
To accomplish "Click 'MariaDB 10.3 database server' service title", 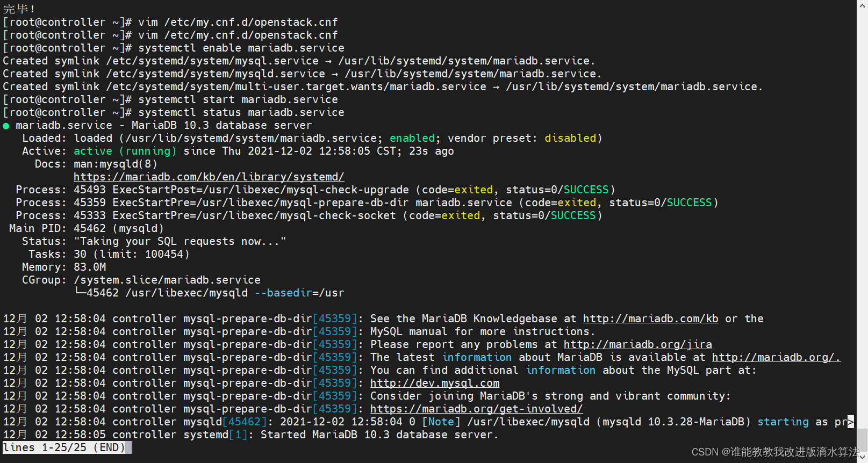I will pyautogui.click(x=222, y=125).
